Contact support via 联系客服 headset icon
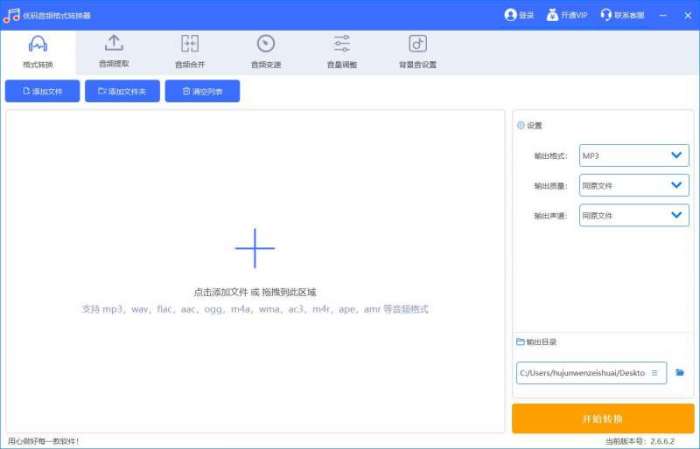The image size is (700, 449). (605, 15)
